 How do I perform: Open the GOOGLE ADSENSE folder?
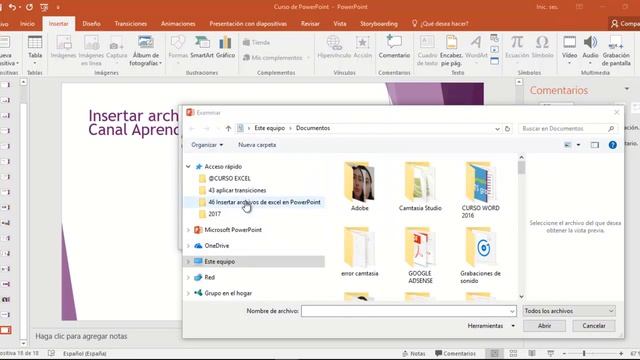click(x=420, y=256)
